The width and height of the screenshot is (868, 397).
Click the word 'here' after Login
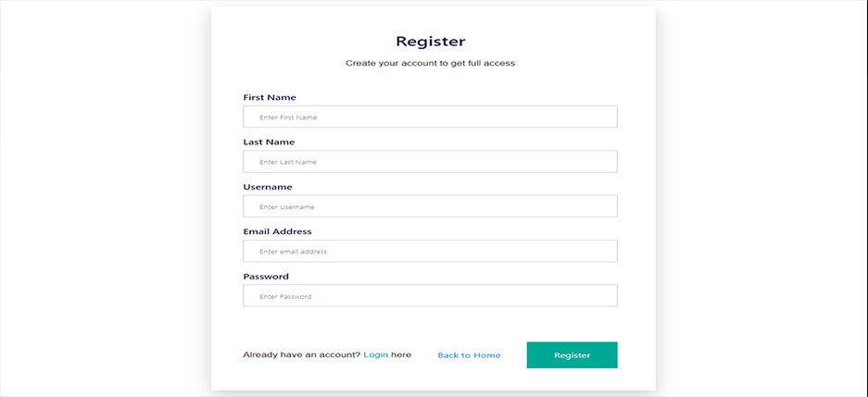click(x=401, y=355)
